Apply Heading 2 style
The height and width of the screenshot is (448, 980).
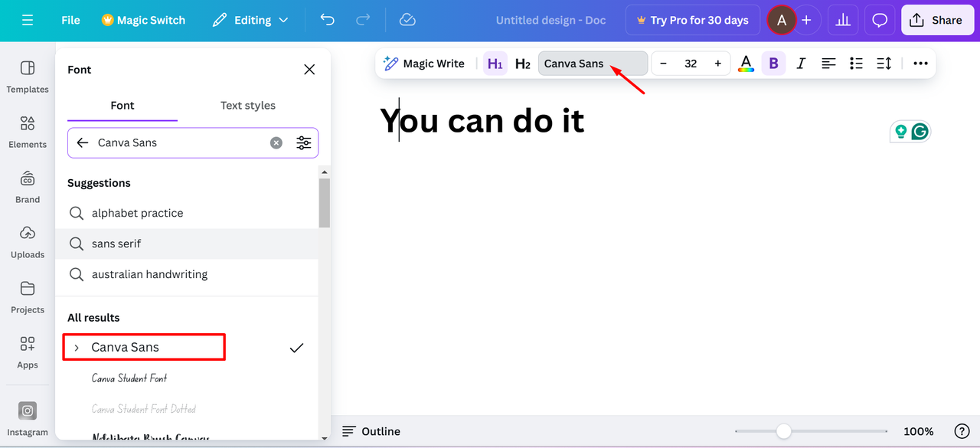point(523,64)
